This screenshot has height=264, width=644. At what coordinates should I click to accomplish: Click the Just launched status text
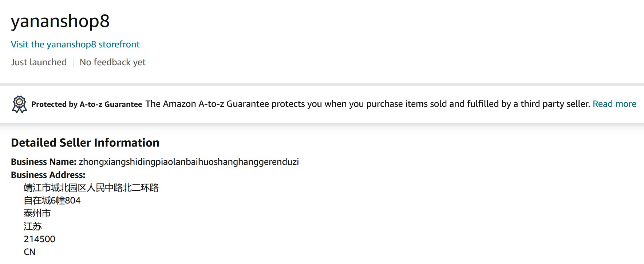click(x=39, y=62)
